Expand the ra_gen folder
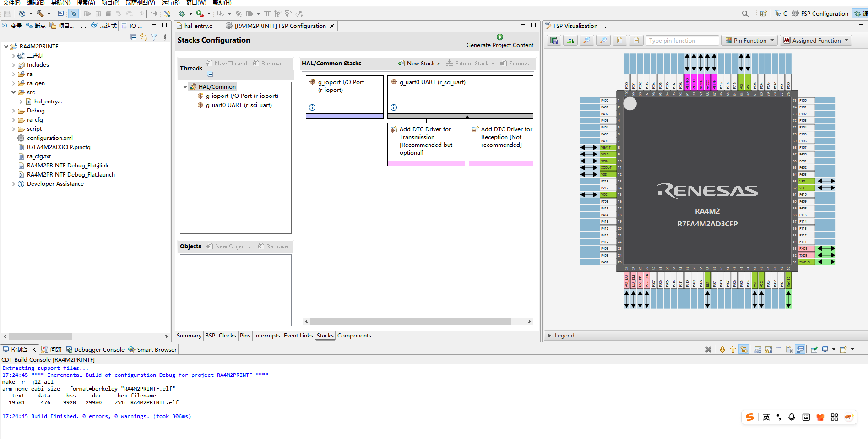The height and width of the screenshot is (439, 868). [13, 83]
